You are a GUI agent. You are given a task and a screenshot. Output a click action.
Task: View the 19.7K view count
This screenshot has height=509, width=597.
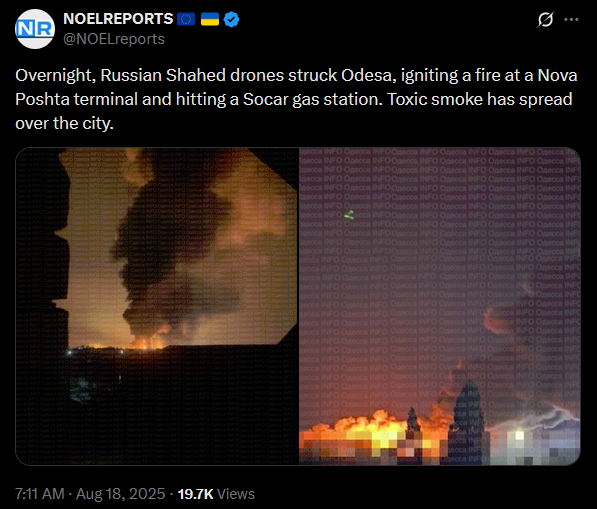[x=195, y=494]
